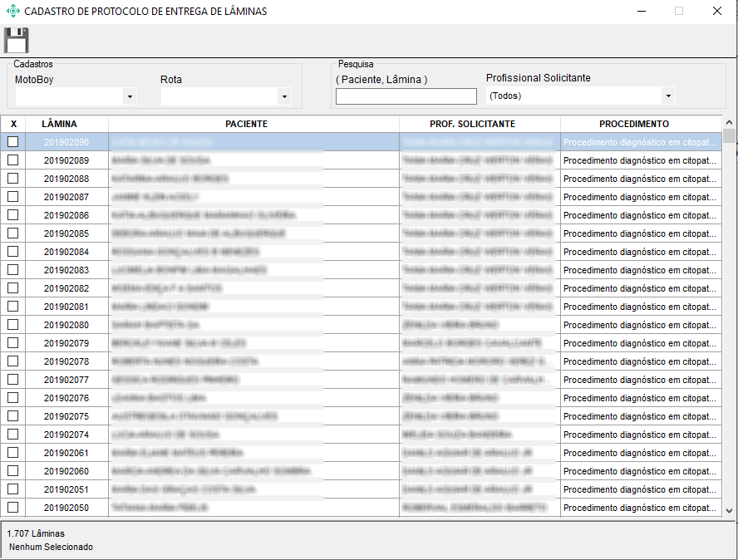The width and height of the screenshot is (738, 560).
Task: Enable checkbox for lâmina 201902050
Action: tap(12, 508)
